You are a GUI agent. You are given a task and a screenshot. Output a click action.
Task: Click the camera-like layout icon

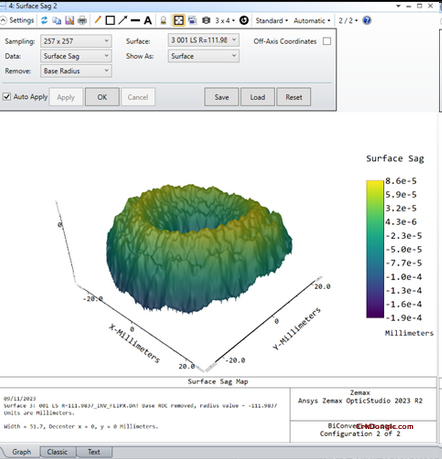click(x=206, y=21)
